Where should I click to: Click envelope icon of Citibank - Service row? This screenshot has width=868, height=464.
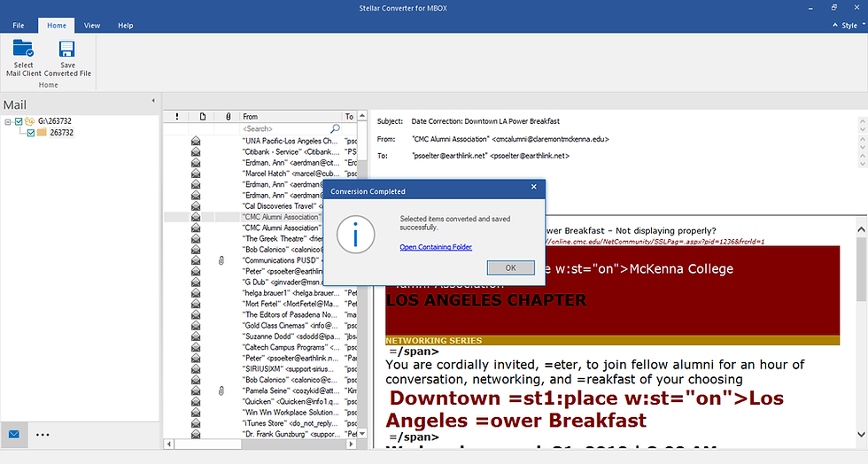point(196,151)
